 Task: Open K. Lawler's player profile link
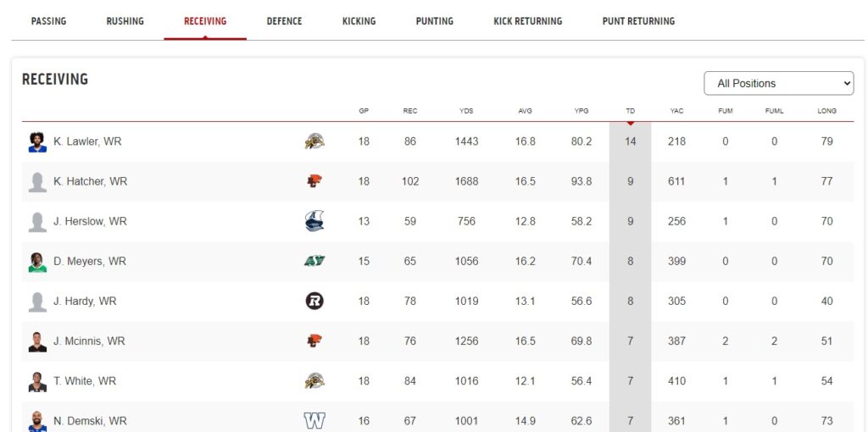(87, 141)
